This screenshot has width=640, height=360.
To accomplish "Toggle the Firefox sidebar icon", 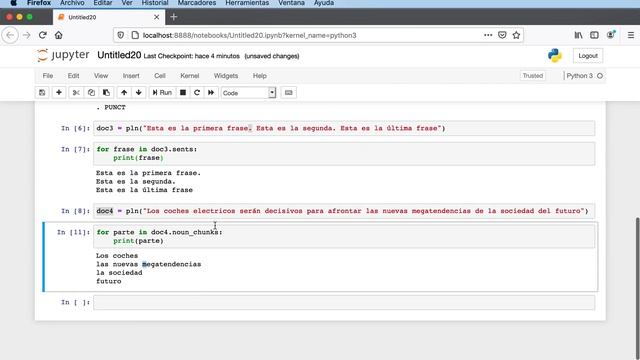I will click(x=594, y=35).
